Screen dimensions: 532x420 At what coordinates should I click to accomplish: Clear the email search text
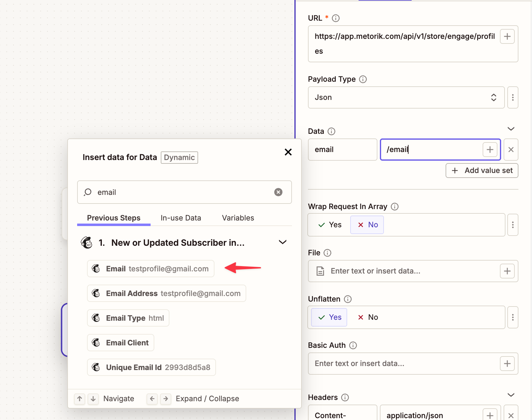coord(278,192)
